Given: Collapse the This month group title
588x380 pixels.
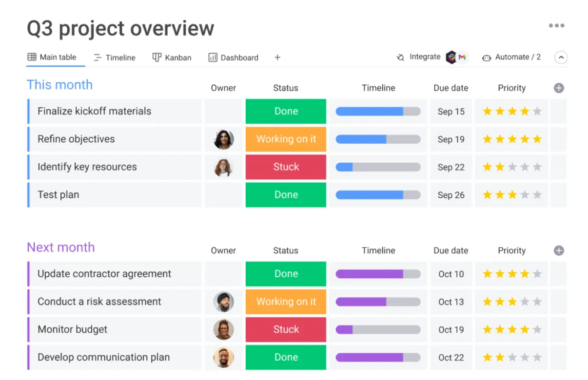Looking at the screenshot, I should [x=59, y=85].
